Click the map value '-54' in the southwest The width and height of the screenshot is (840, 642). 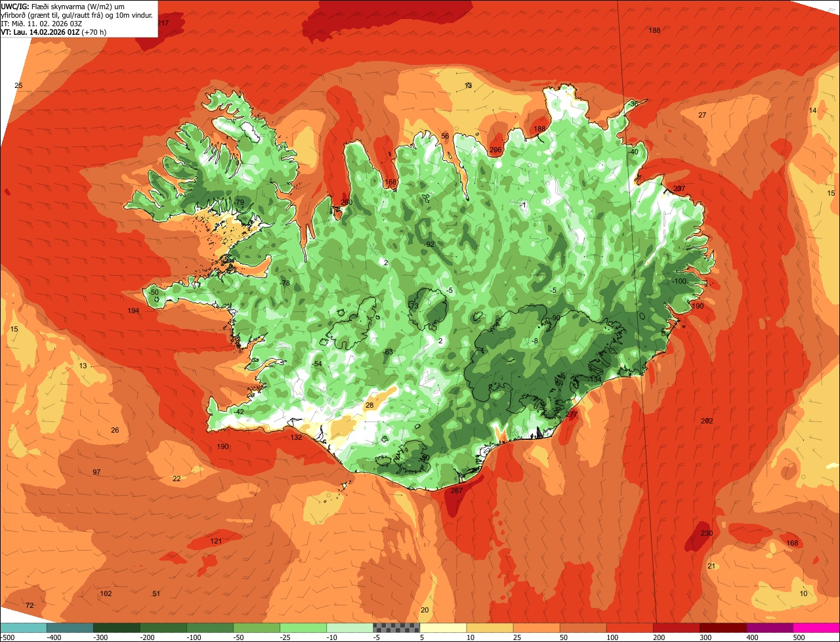[317, 364]
